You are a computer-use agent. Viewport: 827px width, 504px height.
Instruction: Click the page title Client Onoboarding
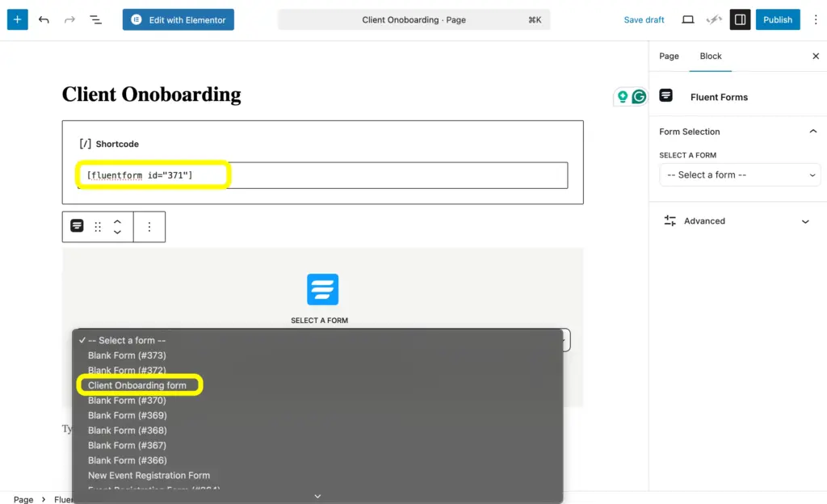(x=151, y=94)
